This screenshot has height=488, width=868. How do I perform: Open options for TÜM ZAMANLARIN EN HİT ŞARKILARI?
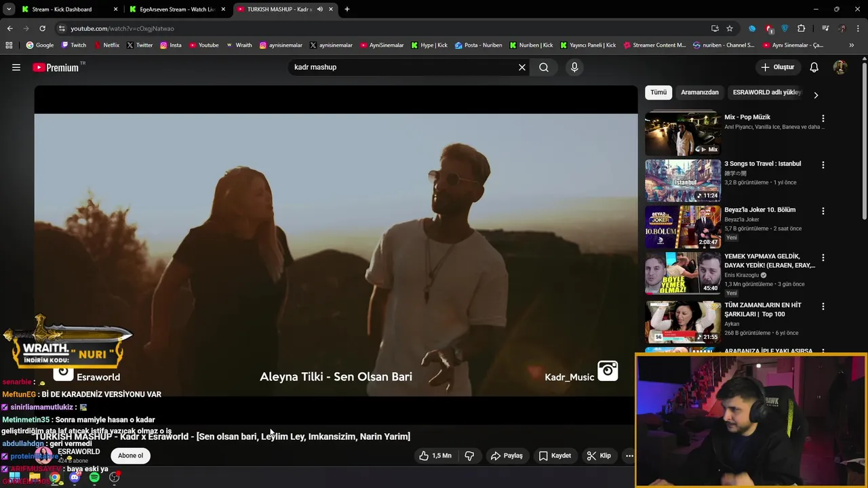(823, 306)
